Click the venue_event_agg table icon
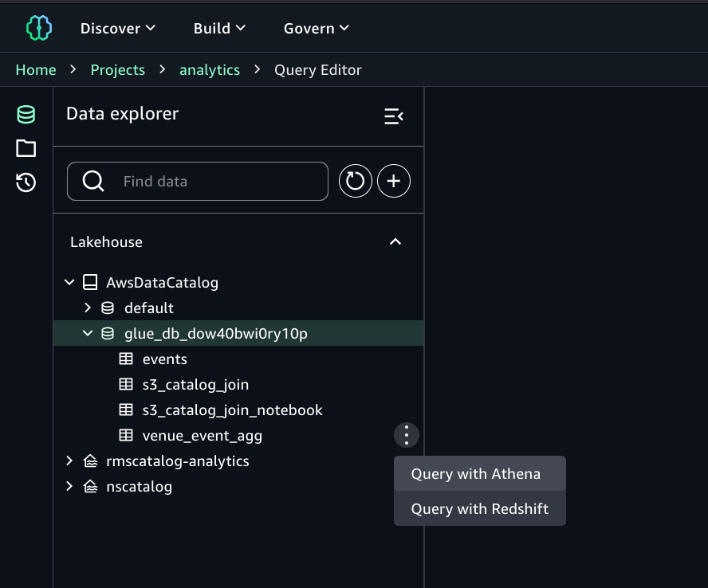Image resolution: width=708 pixels, height=588 pixels. point(126,436)
